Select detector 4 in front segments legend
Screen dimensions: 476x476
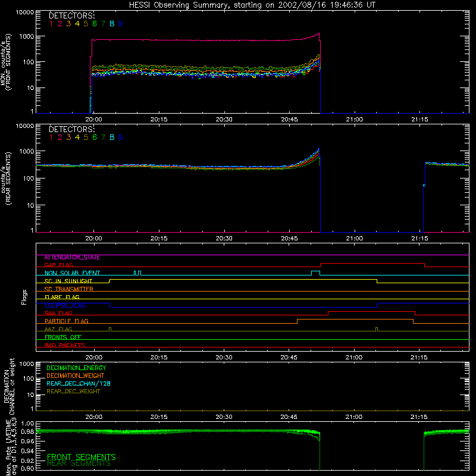(x=77, y=24)
